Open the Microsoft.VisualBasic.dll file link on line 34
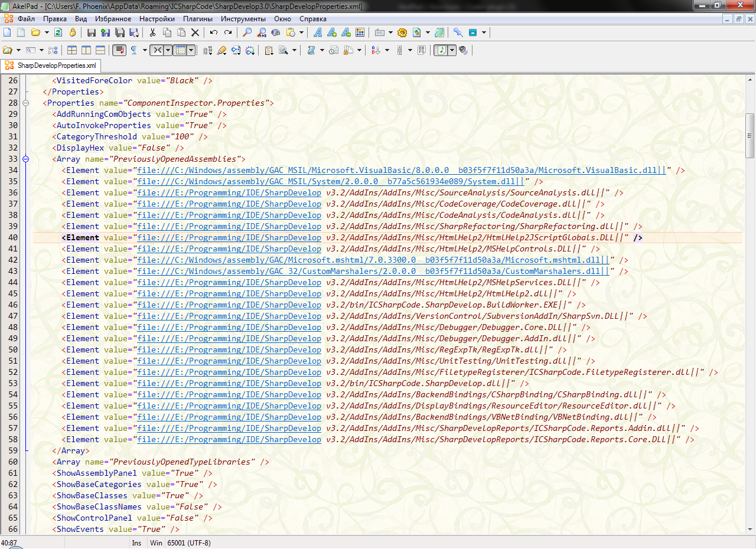This screenshot has height=549, width=756. pyautogui.click(x=402, y=170)
